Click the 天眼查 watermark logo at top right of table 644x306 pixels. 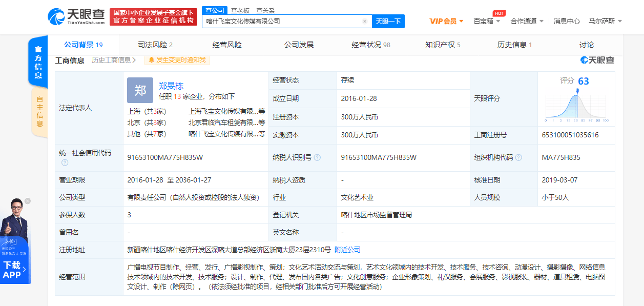(x=597, y=60)
